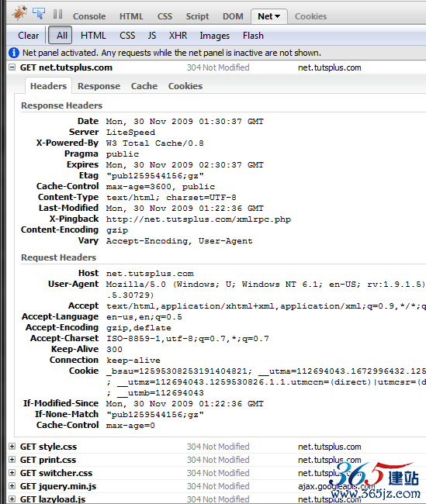Image resolution: width=426 pixels, height=504 pixels.
Task: Click the Host value net.tutsplus.com
Action: tap(150, 274)
